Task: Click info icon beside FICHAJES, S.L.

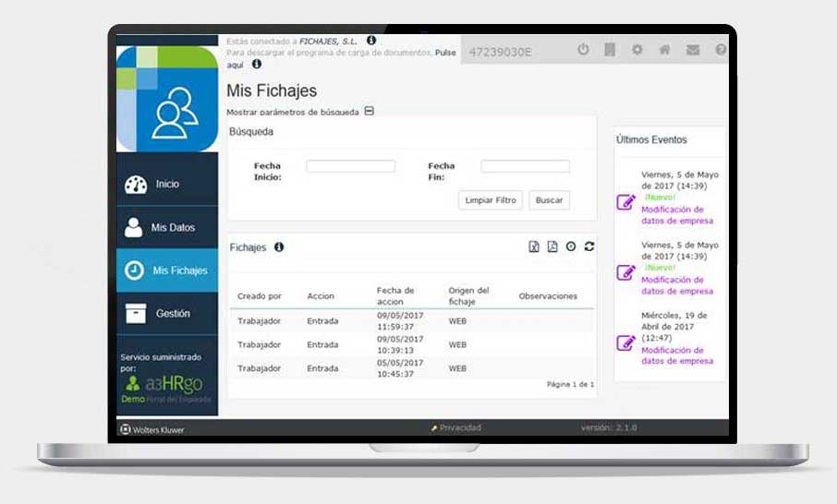Action: click(x=371, y=41)
